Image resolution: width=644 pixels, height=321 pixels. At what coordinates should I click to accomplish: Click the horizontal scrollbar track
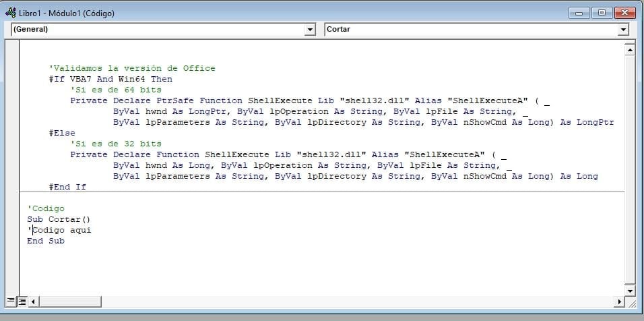click(323, 301)
